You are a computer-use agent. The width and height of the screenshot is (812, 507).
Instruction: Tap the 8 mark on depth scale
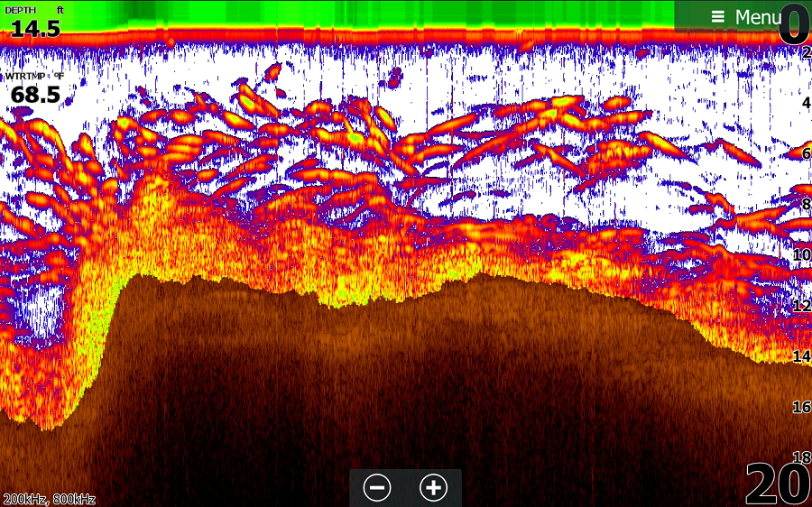pos(806,205)
